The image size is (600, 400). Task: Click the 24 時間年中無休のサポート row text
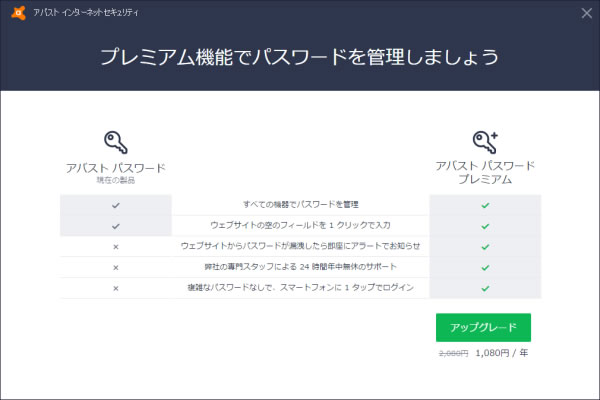pyautogui.click(x=301, y=266)
